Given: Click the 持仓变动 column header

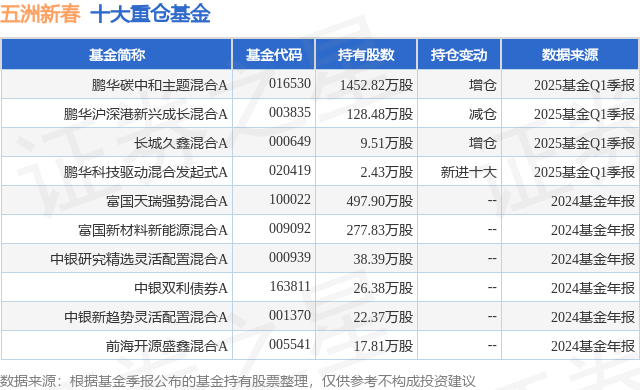Looking at the screenshot, I should coord(459,55).
